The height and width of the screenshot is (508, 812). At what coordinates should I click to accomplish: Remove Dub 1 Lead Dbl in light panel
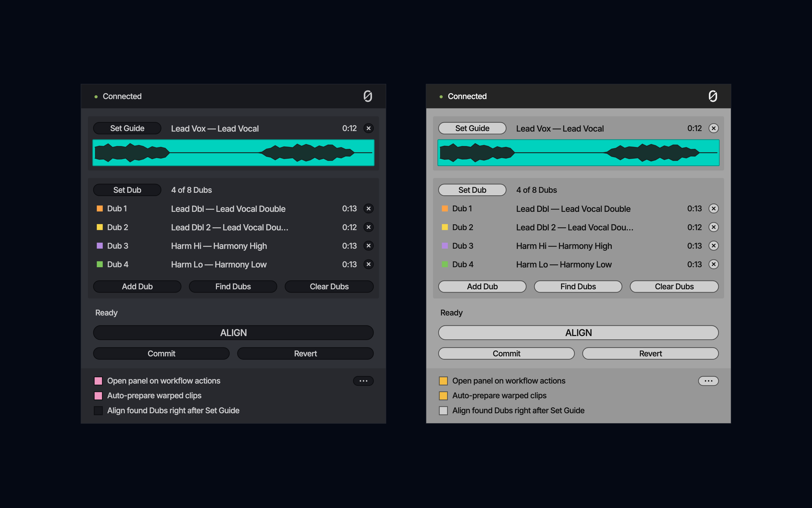coord(714,209)
